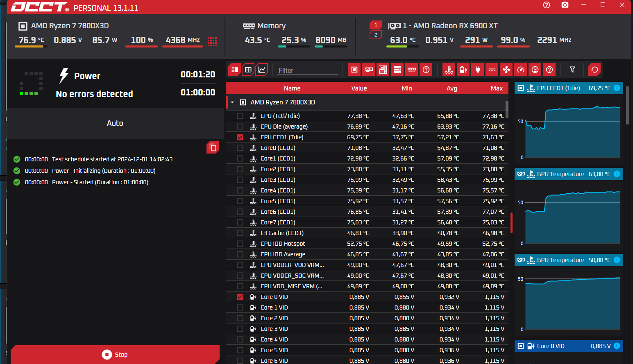Switch to the split table-and-graph view
The height and width of the screenshot is (364, 633).
234,70
